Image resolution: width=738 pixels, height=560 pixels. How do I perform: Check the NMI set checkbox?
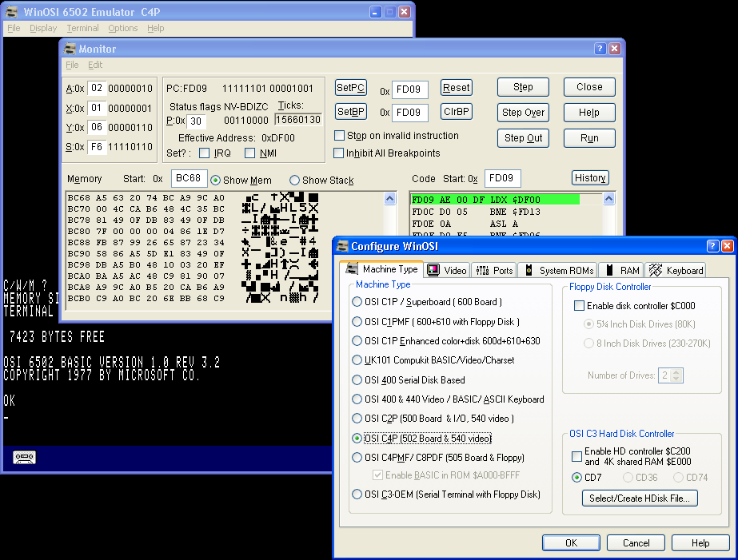click(x=250, y=153)
